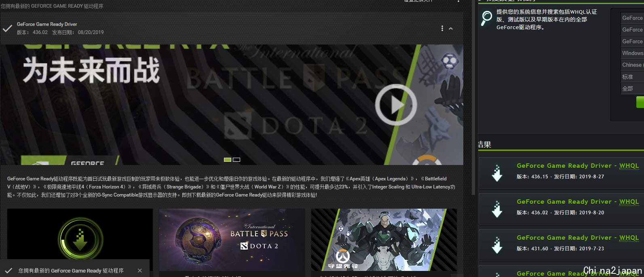The image size is (644, 277).
Task: Open the 标准 driver type dropdown
Action: (632, 76)
